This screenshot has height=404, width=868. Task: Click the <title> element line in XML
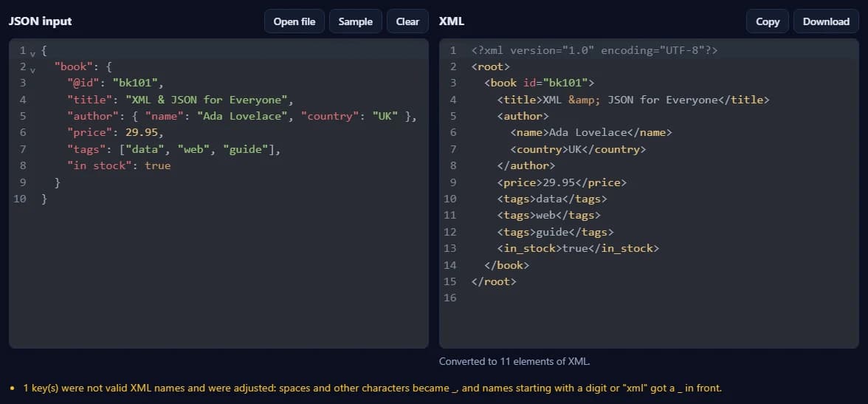(x=633, y=100)
